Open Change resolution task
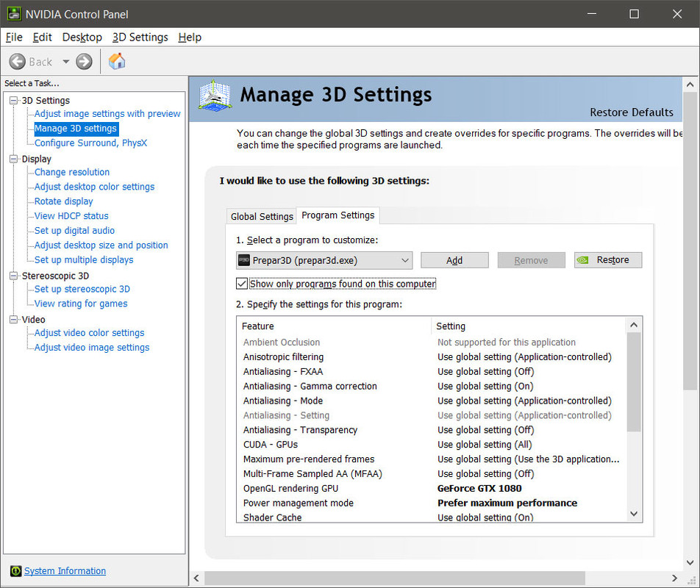The width and height of the screenshot is (700, 588). tap(72, 172)
